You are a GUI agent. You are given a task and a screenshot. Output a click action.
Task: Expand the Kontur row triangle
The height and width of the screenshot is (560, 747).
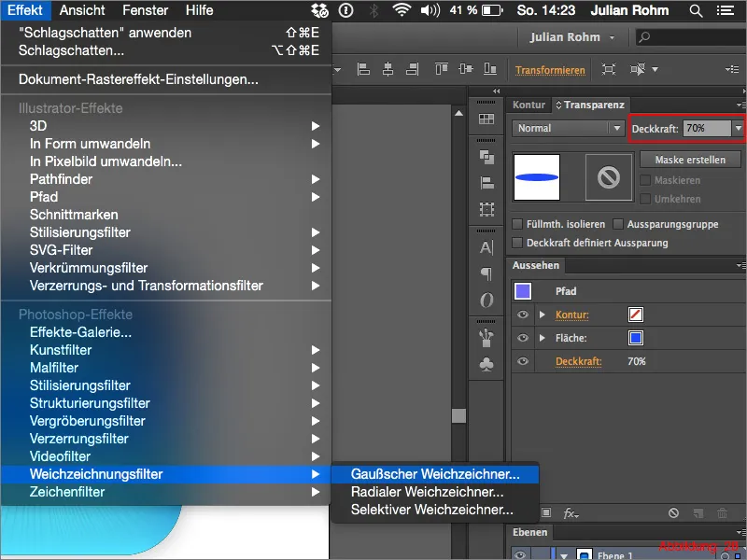click(542, 315)
